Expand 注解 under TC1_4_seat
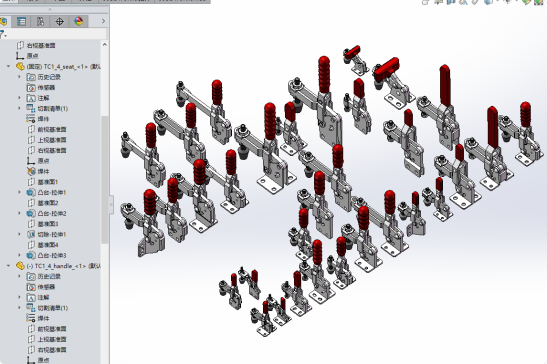The width and height of the screenshot is (547, 364). click(x=20, y=98)
